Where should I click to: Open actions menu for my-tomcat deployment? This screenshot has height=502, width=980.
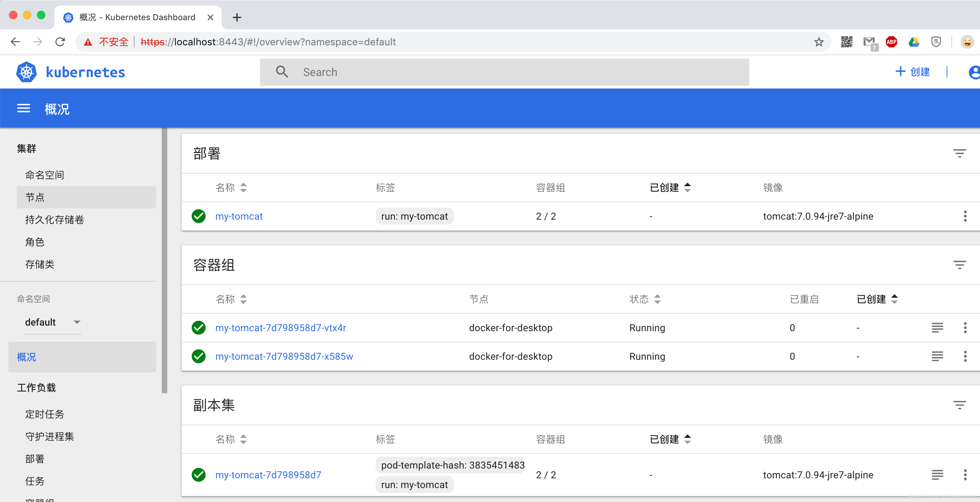(965, 216)
